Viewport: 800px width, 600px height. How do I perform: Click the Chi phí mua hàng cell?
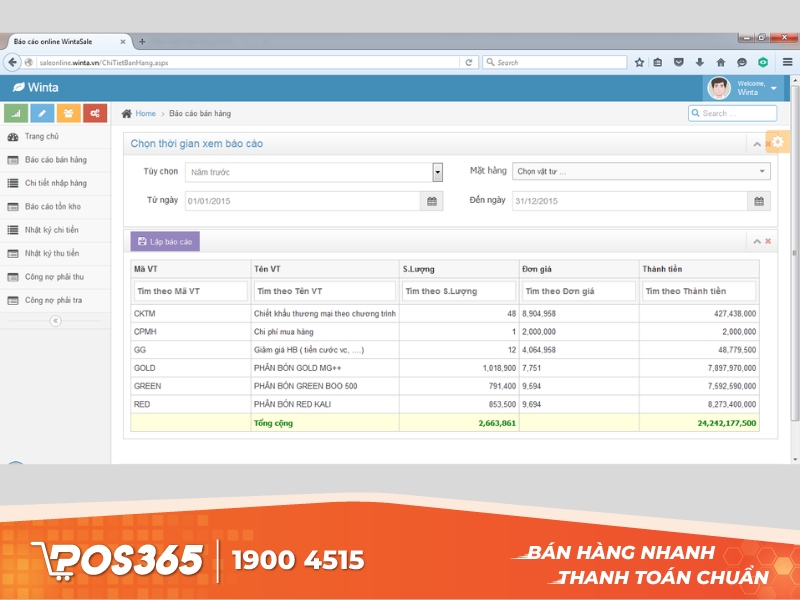click(324, 332)
